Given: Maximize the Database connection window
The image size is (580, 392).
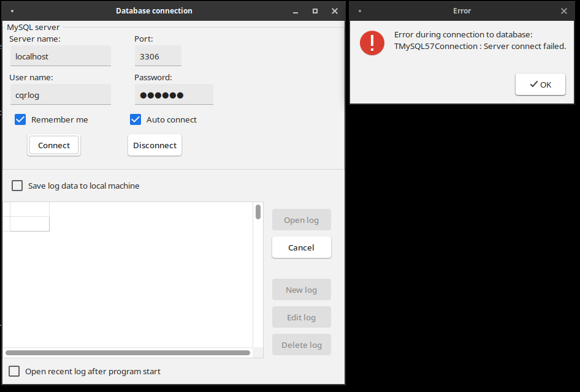Looking at the screenshot, I should pyautogui.click(x=315, y=11).
